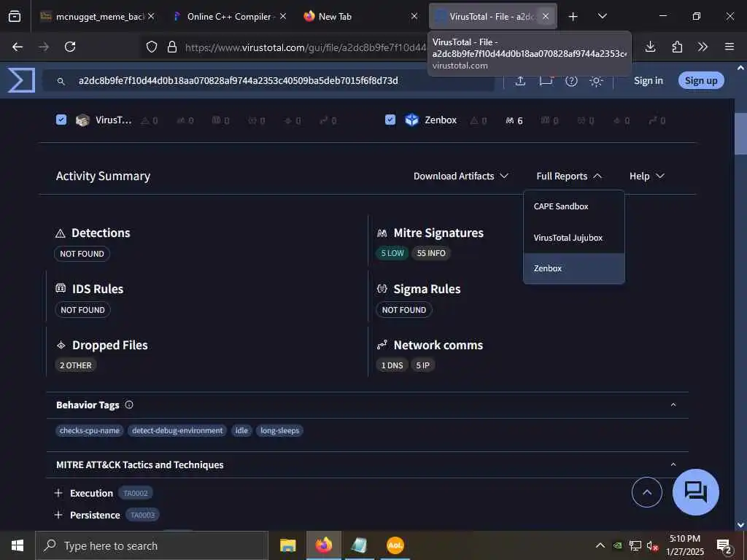Open the Download Artifacts dropdown
This screenshot has height=560, width=747.
tap(461, 176)
